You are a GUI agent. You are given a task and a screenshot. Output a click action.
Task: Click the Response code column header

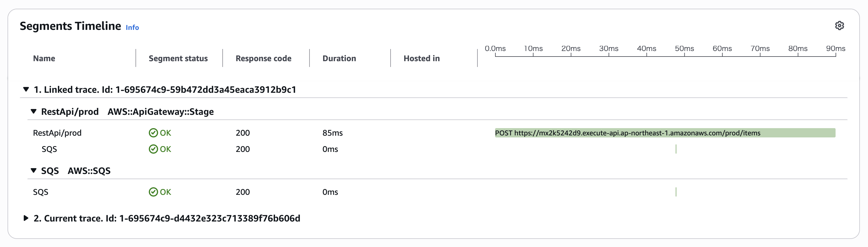click(263, 58)
